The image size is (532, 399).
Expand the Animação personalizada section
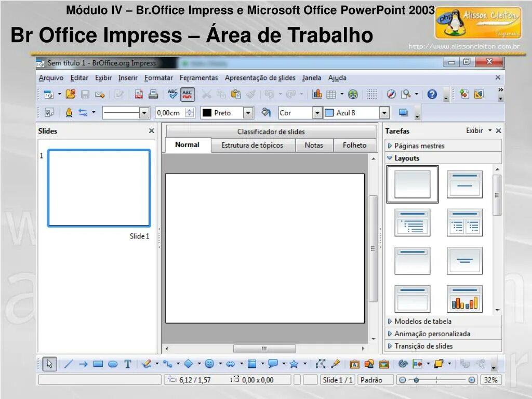point(443,334)
